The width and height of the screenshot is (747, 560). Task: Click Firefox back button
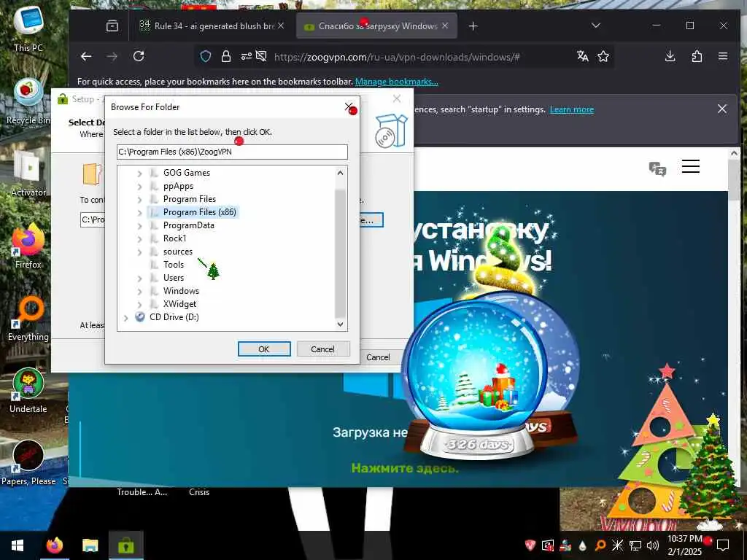pos(86,57)
